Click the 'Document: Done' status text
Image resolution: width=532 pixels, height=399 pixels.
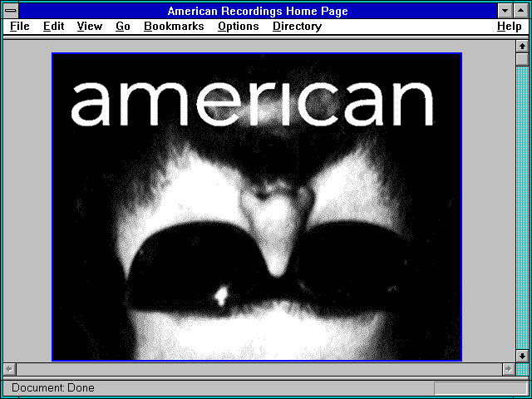(53, 387)
